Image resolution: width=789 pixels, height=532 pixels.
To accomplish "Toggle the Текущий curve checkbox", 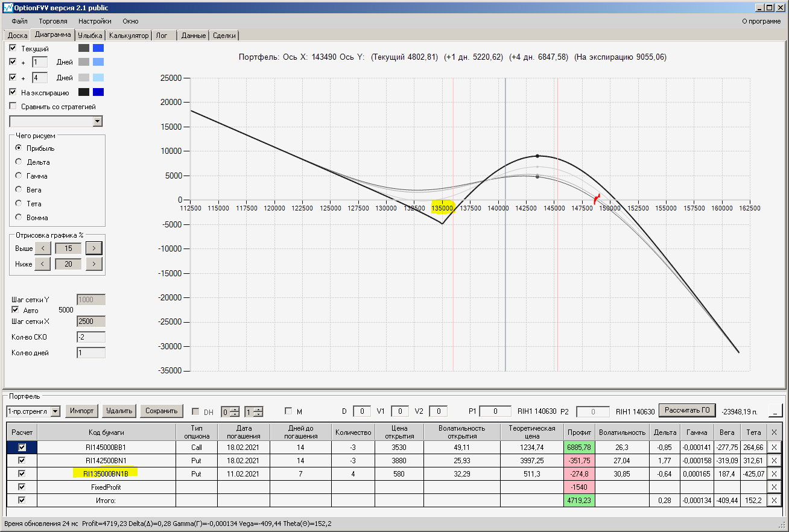I will click(13, 48).
